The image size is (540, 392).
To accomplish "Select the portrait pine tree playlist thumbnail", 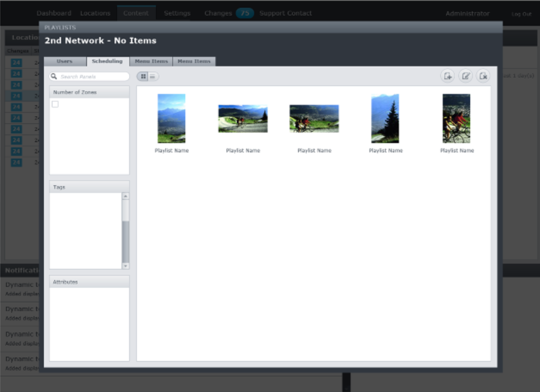I will [385, 118].
